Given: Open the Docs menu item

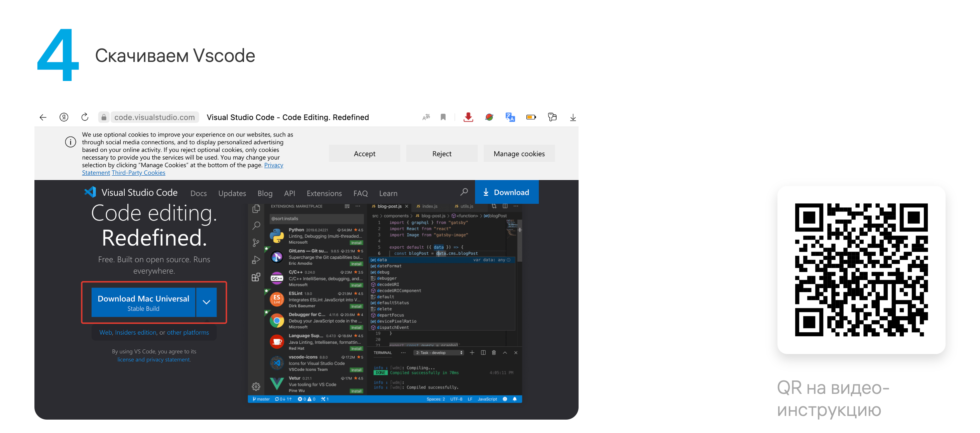Looking at the screenshot, I should pyautogui.click(x=199, y=193).
